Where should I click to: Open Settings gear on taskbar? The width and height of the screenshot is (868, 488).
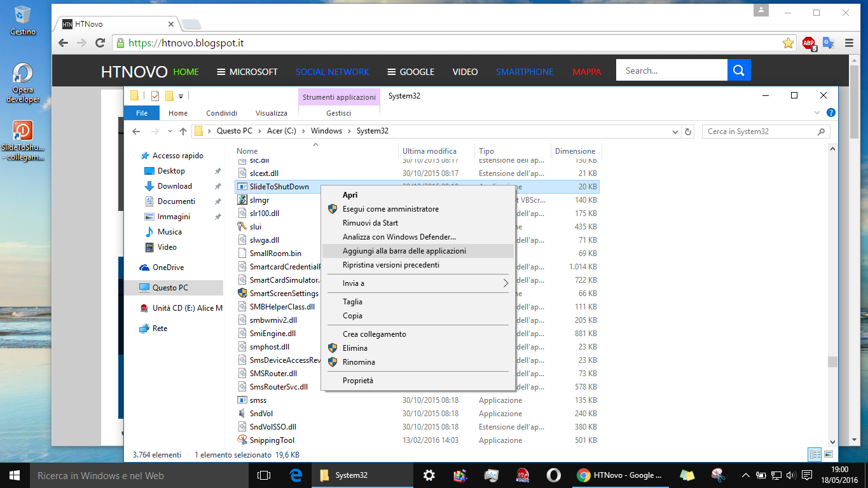429,475
